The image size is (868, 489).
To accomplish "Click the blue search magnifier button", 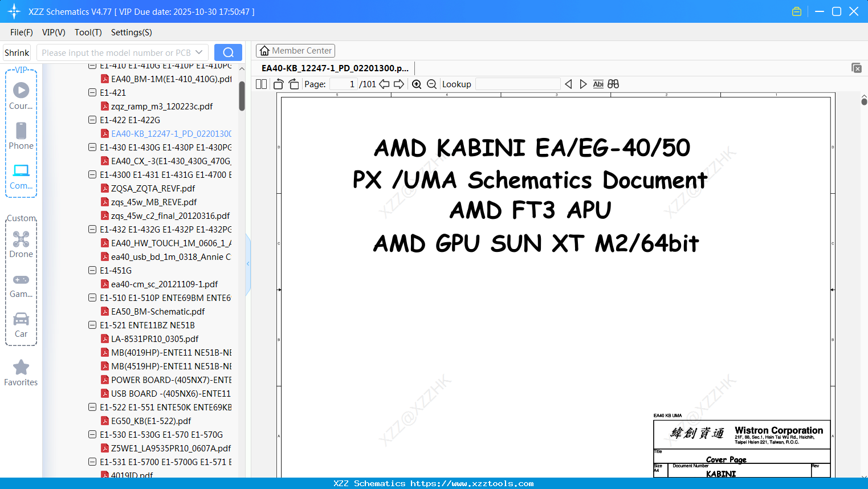I will click(x=228, y=52).
